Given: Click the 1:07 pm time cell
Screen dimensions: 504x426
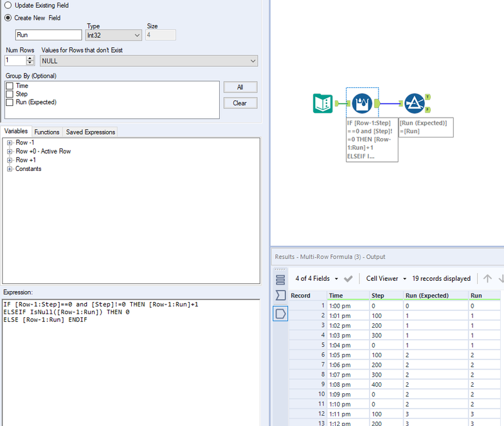Looking at the screenshot, I should (x=348, y=375).
